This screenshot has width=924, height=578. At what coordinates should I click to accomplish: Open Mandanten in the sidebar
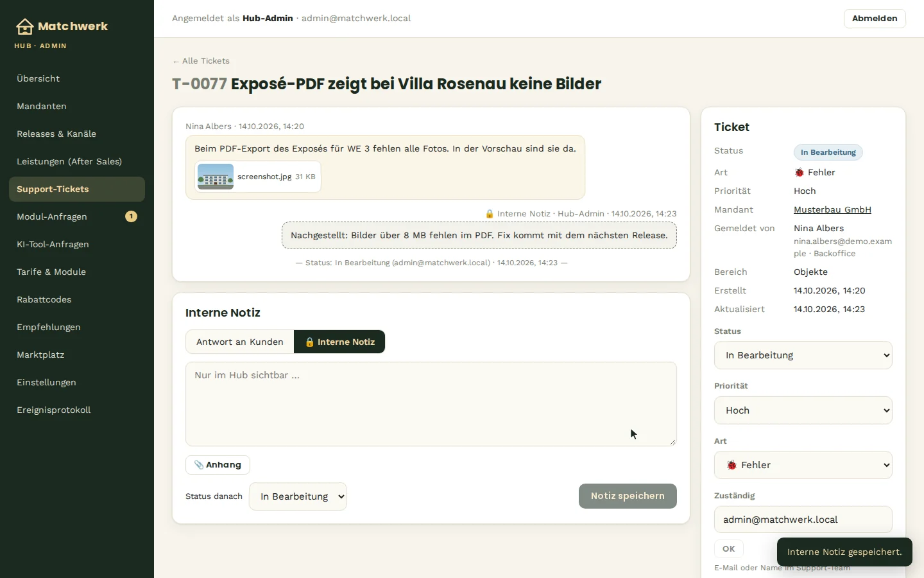point(77,106)
